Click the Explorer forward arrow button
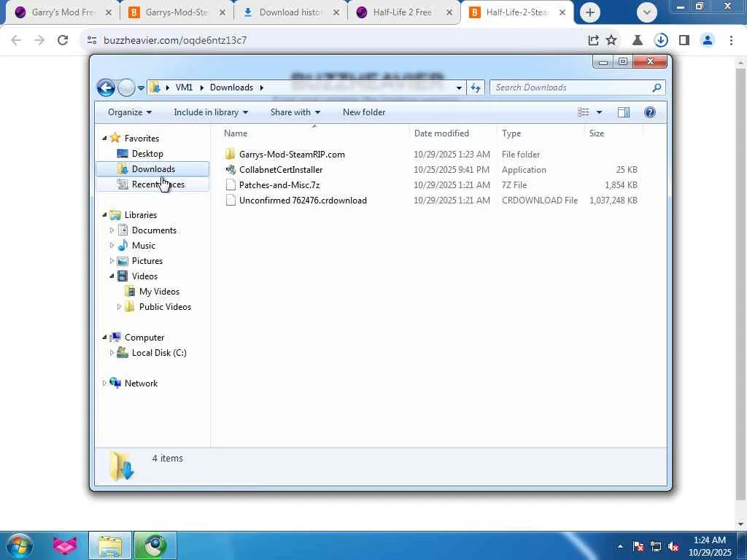This screenshot has width=747, height=560. click(126, 87)
